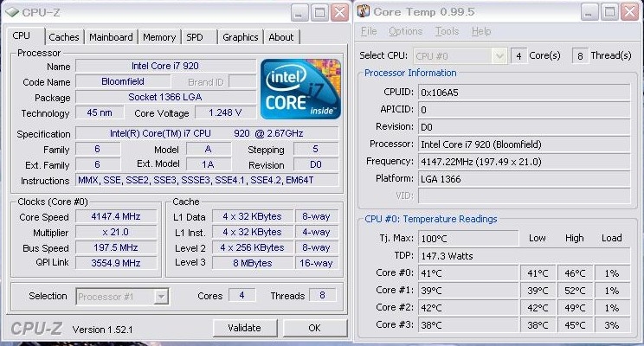Click the Multiplier value 'x 21.0'

[116, 232]
